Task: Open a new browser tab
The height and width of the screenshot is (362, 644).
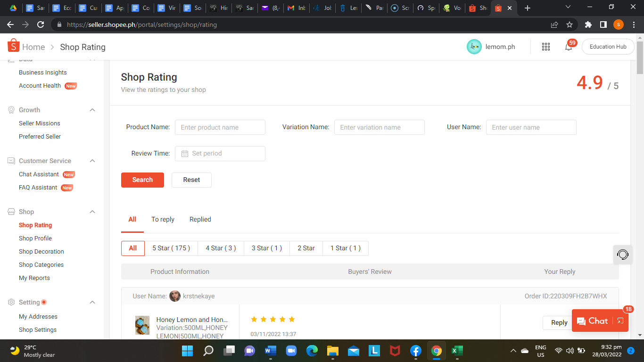Action: (528, 8)
